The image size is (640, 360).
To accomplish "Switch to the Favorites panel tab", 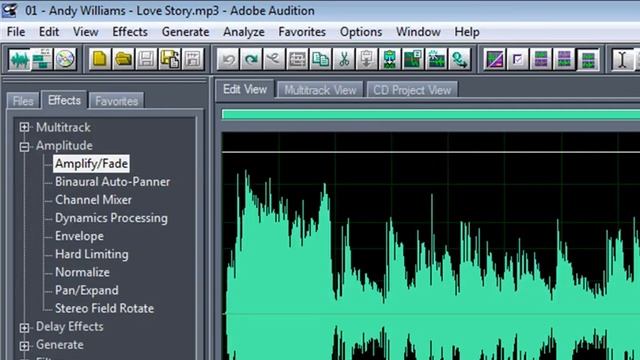I will (116, 101).
